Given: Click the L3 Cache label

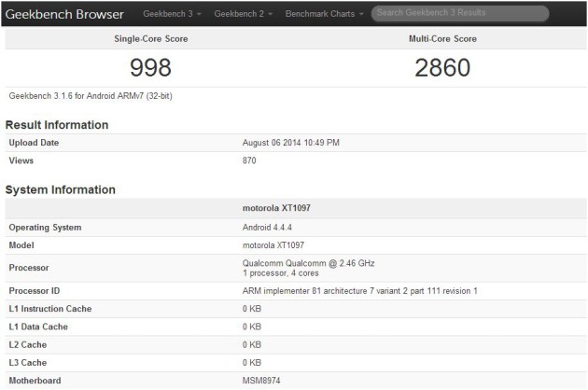Looking at the screenshot, I should tap(28, 363).
